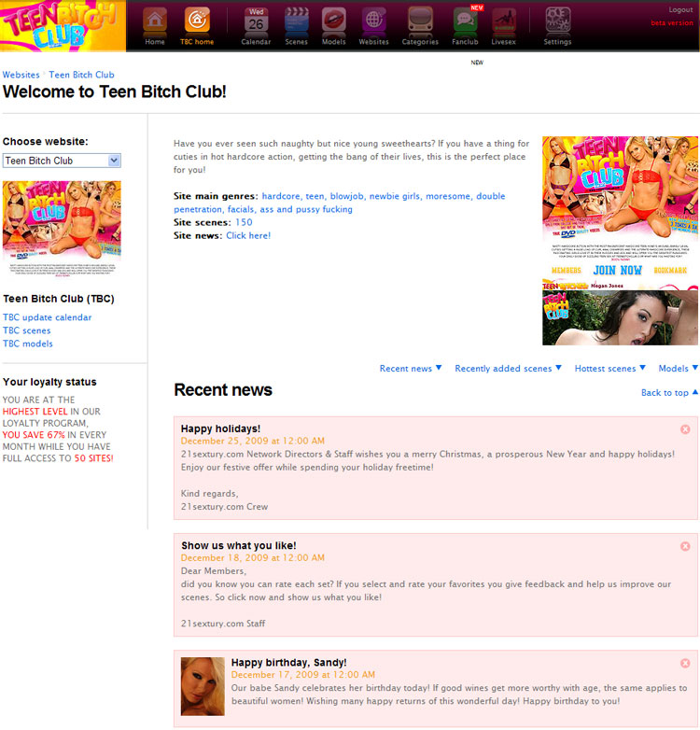Open the Scenes clapperboard icon
The image size is (700, 730).
297,20
